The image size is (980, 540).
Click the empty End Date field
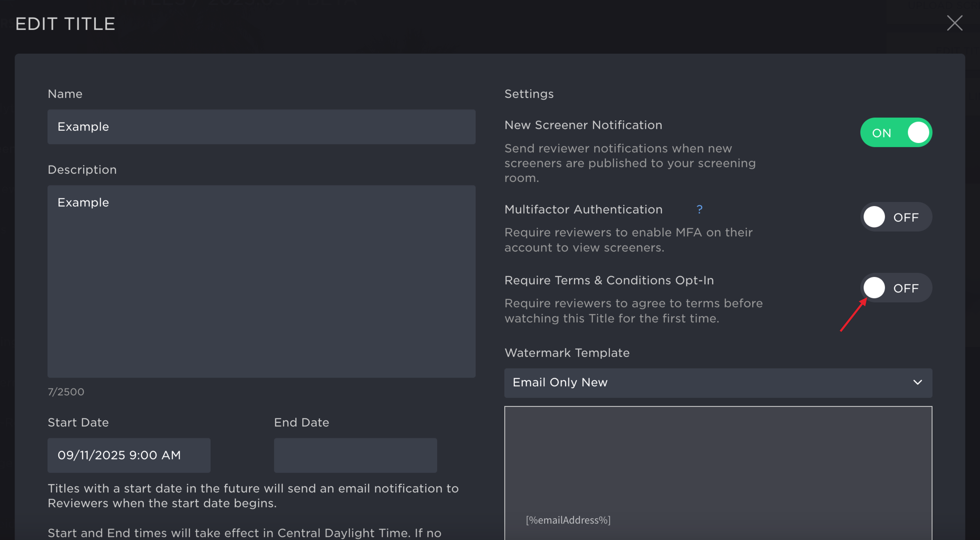coord(355,456)
